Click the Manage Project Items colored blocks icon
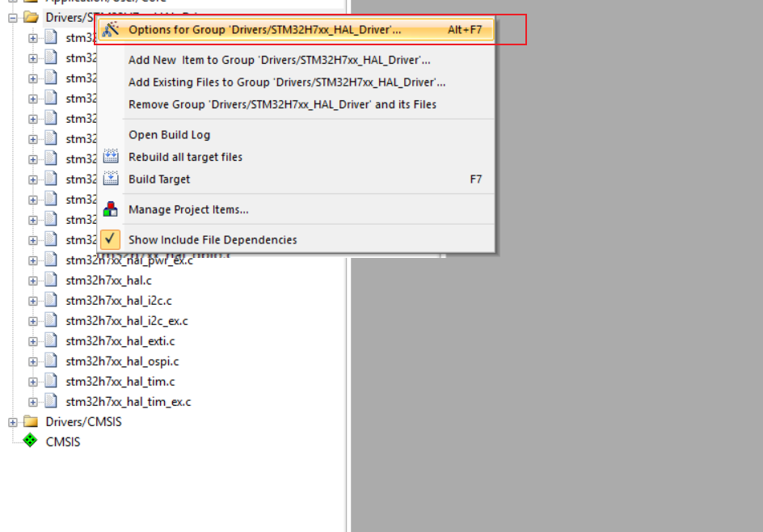 point(111,209)
